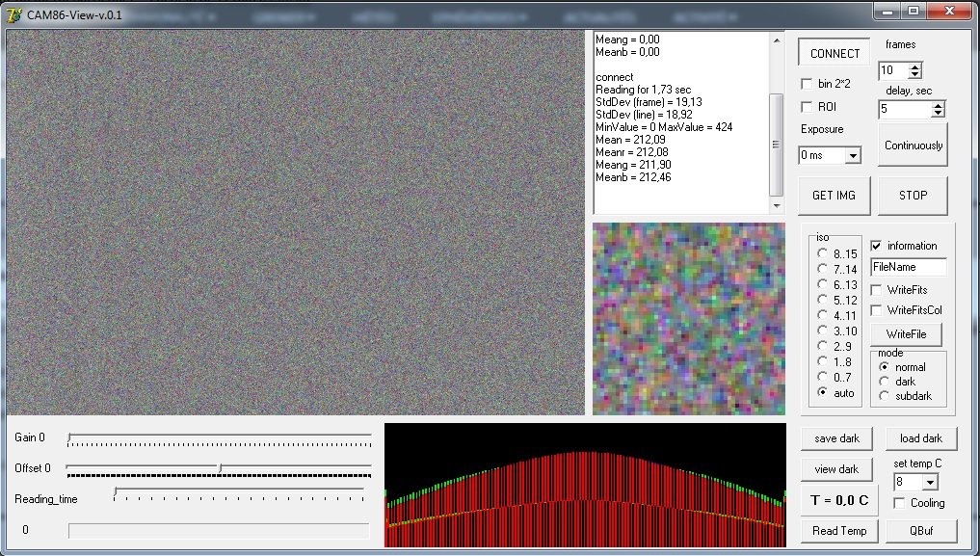Click the Offset slider thumb
980x556 pixels.
(x=220, y=468)
